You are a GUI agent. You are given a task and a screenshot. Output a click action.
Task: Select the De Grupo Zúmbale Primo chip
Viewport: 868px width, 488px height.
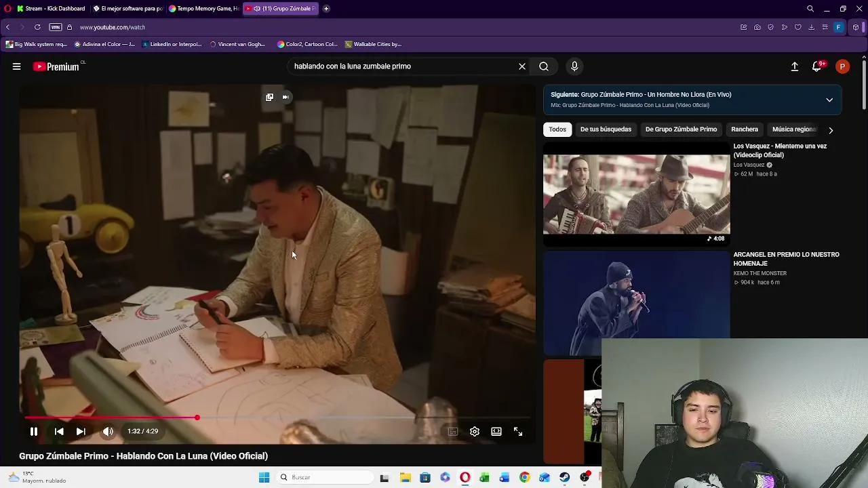tap(681, 129)
